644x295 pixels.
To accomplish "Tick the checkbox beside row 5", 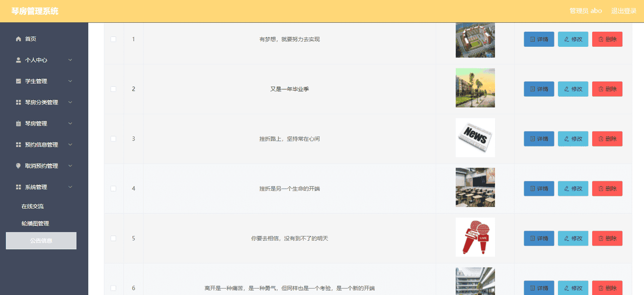I will click(113, 238).
